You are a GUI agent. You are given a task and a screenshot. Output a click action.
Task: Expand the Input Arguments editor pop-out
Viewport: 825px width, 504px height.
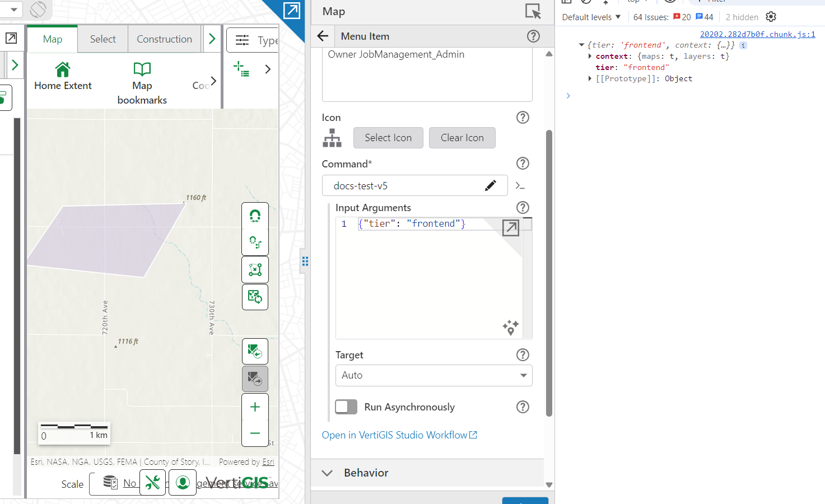[x=511, y=228]
